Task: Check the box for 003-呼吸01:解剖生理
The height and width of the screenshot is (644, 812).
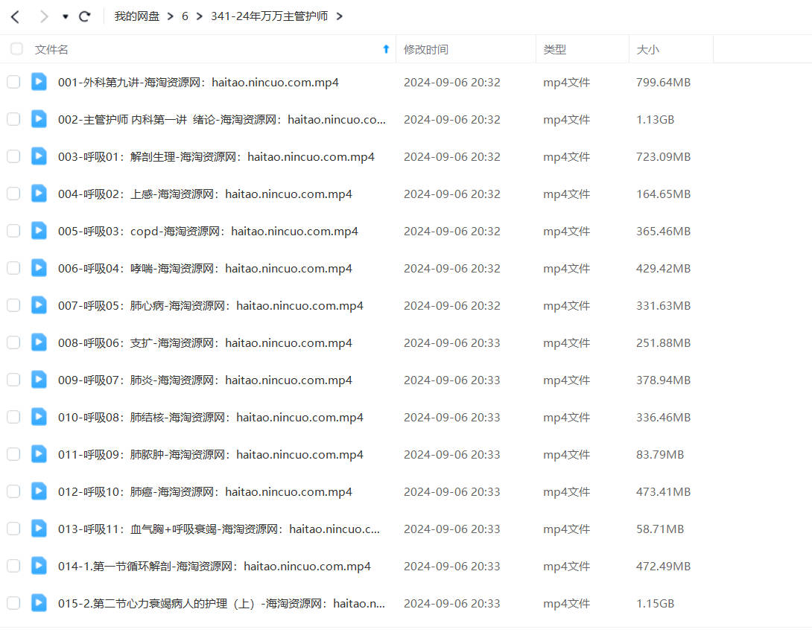Action: tap(13, 156)
